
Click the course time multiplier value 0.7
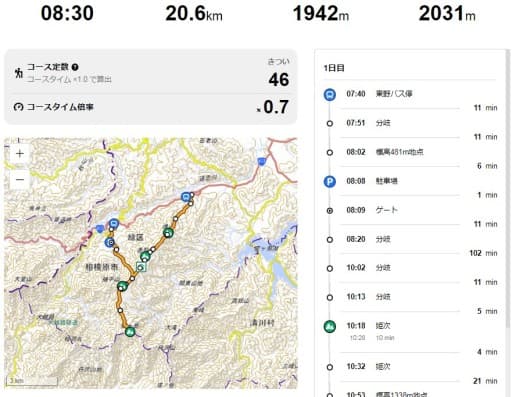tap(275, 107)
